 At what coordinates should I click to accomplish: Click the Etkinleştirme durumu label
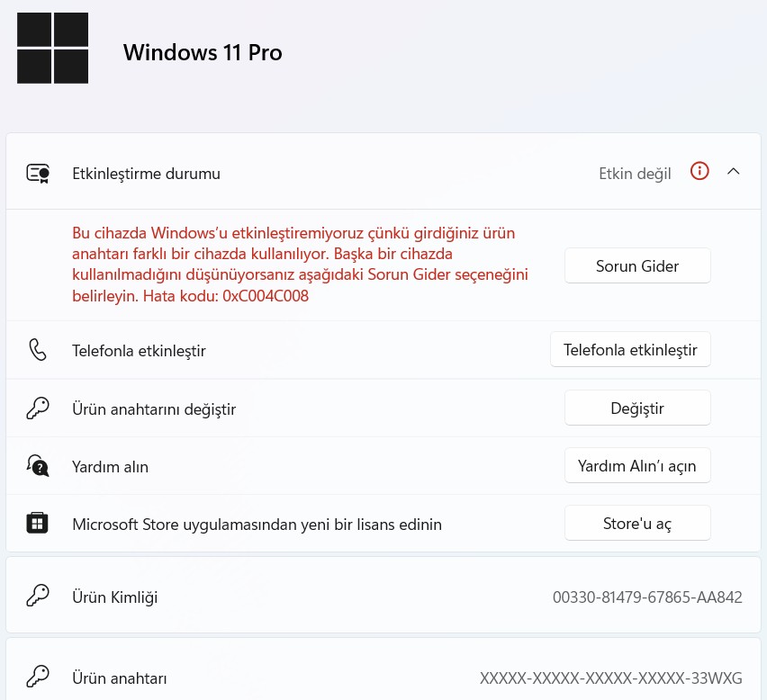146,174
